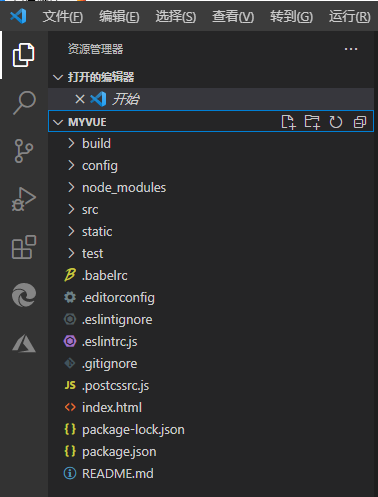The image size is (378, 497).
Task: Collapse the MYVUE project section
Action: coord(58,122)
